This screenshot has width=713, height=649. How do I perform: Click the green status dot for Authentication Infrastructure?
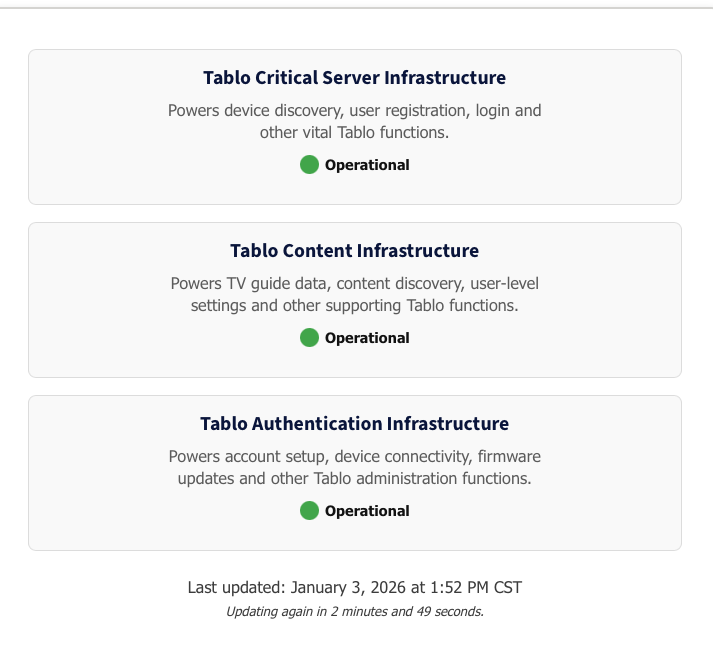[x=309, y=511]
